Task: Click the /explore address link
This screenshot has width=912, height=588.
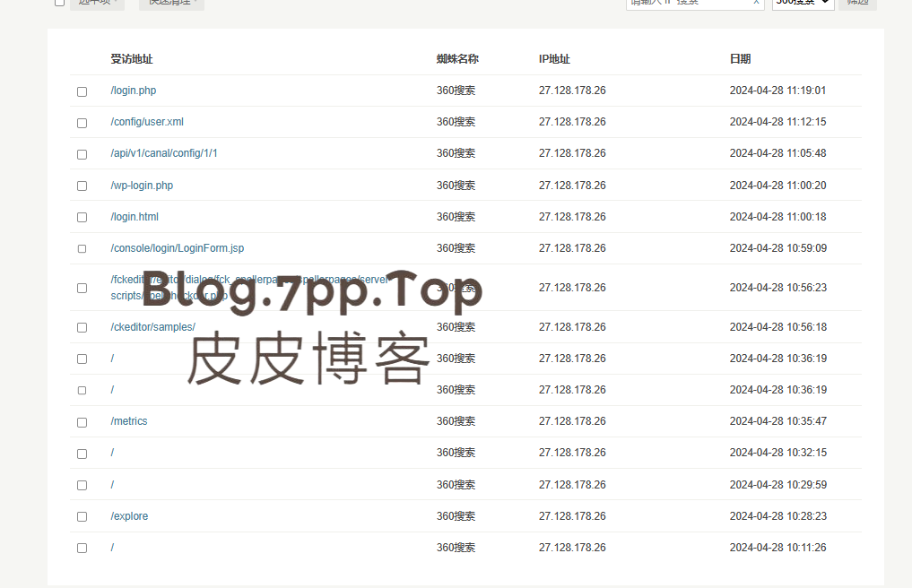Action: click(x=130, y=516)
